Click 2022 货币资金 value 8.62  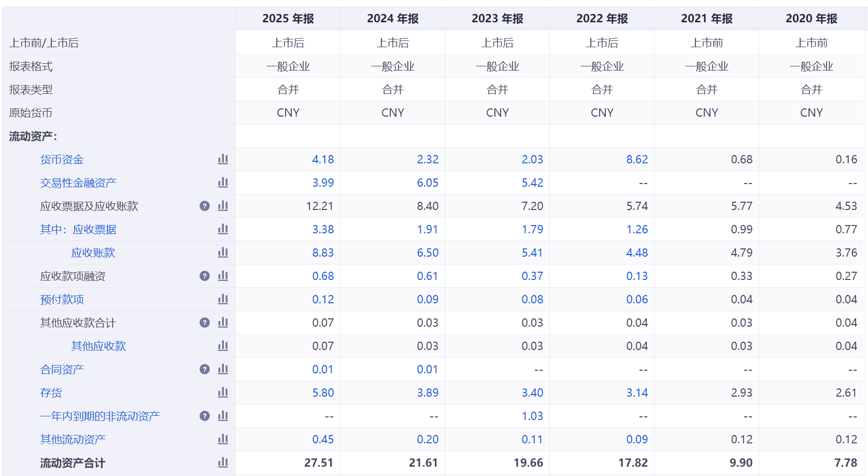(x=637, y=160)
